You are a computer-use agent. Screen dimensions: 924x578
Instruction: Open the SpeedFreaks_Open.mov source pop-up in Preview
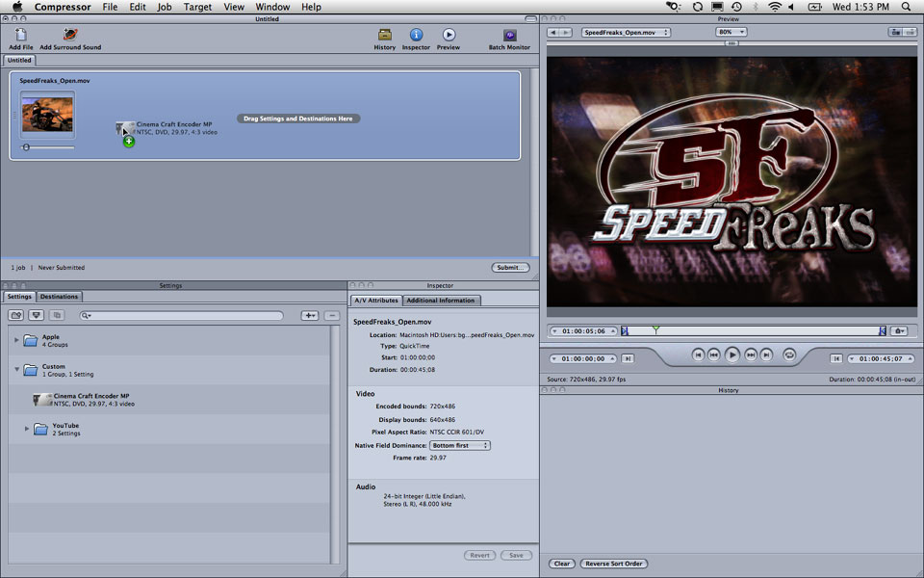click(626, 33)
